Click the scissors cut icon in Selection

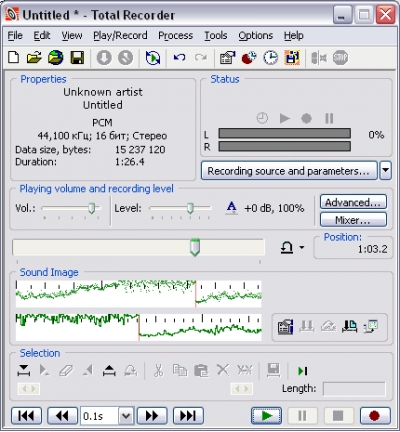pos(158,370)
